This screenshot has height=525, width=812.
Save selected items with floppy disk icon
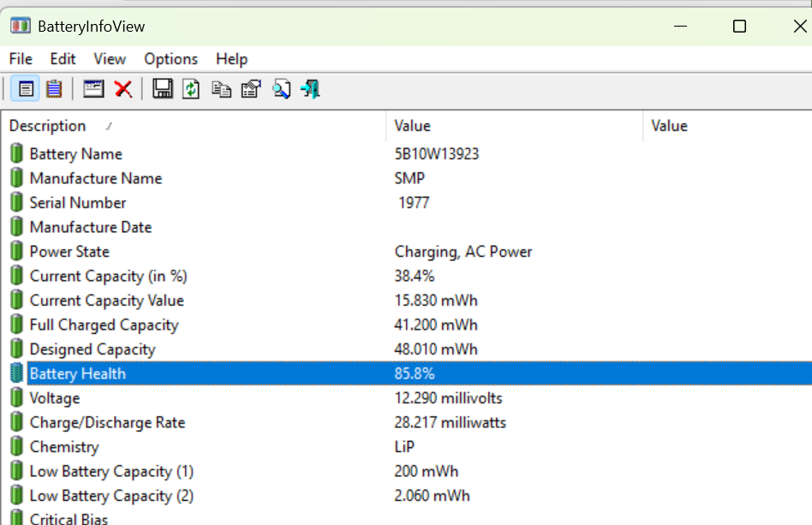163,89
